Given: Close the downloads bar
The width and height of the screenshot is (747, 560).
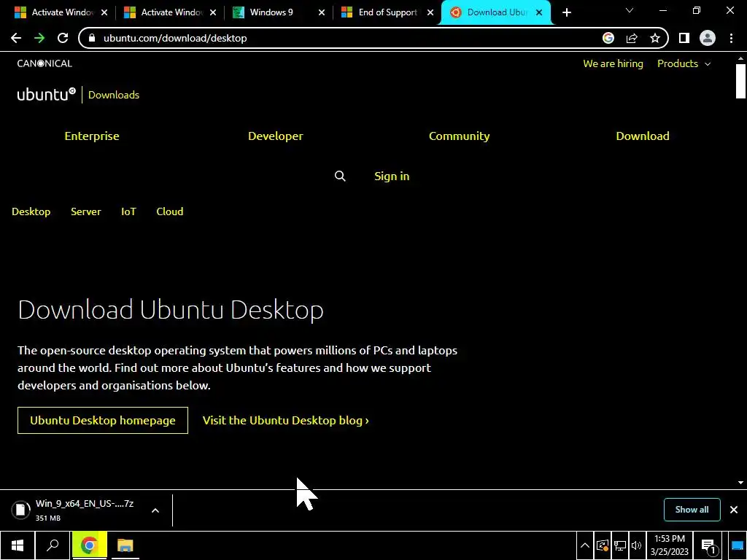Looking at the screenshot, I should (734, 510).
